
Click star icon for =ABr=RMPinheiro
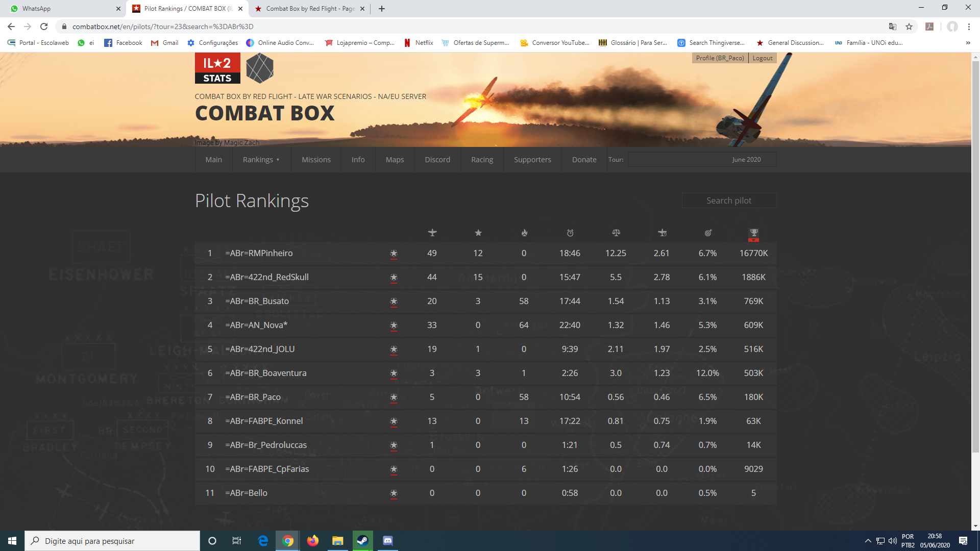pos(394,254)
